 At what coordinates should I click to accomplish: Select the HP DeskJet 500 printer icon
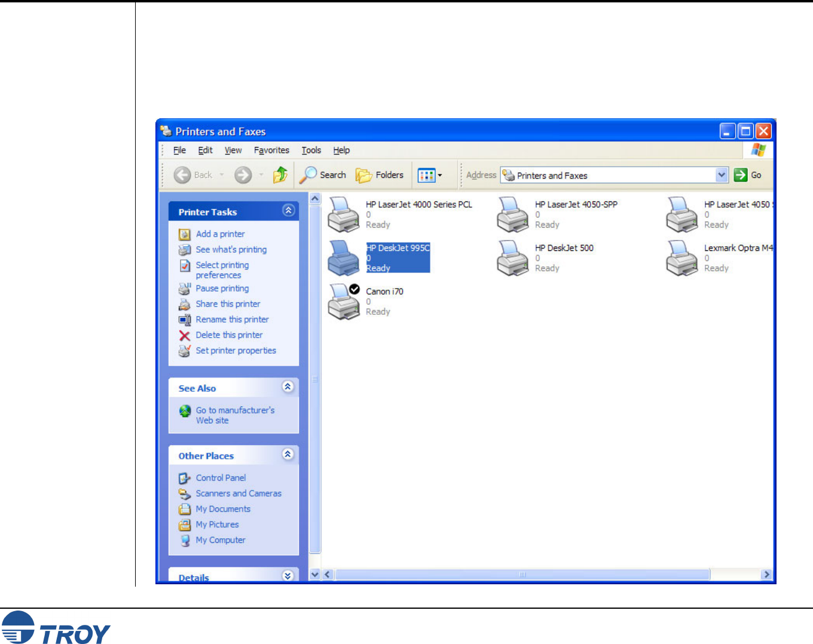[x=512, y=258]
